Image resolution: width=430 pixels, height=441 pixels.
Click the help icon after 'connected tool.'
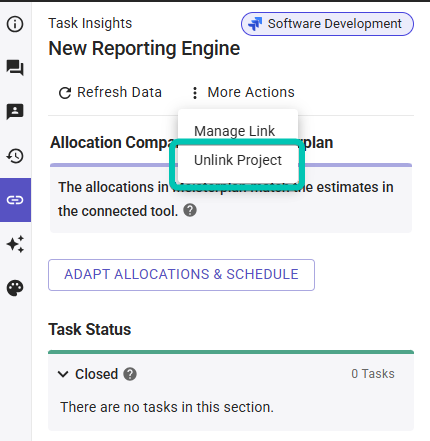coord(190,211)
